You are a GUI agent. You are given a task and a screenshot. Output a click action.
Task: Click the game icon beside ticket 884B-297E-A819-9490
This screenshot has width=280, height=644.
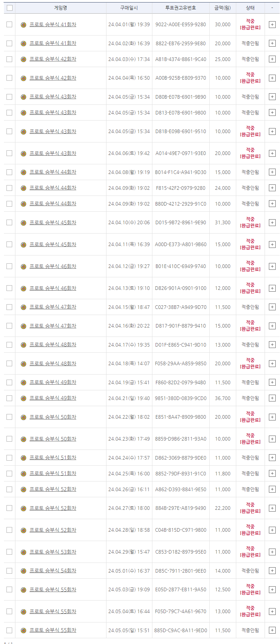23,508
